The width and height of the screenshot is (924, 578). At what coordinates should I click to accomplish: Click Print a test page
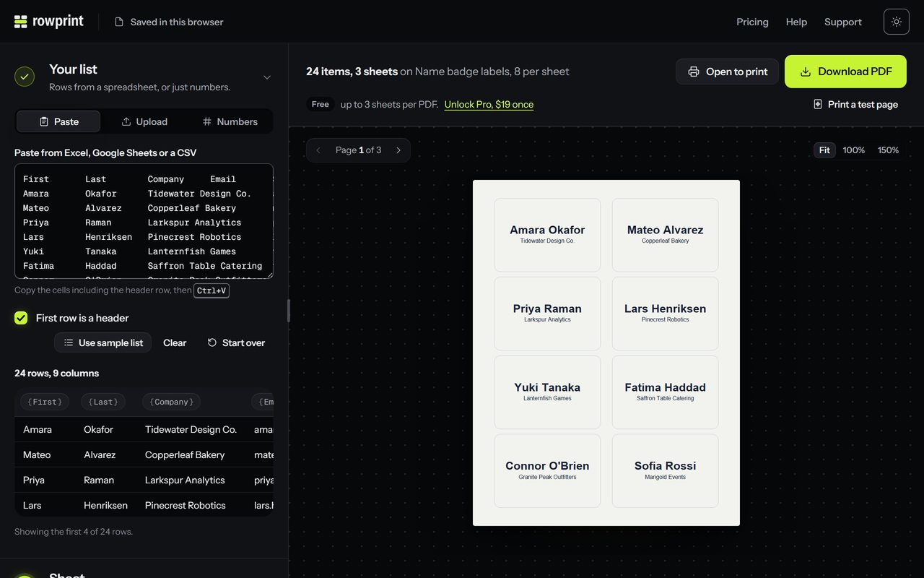click(x=855, y=104)
